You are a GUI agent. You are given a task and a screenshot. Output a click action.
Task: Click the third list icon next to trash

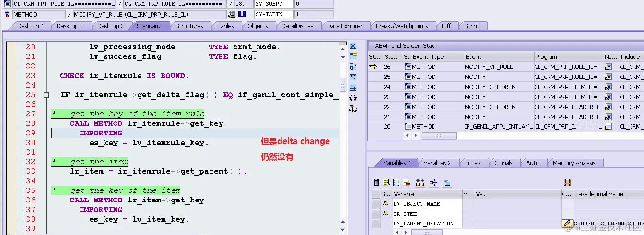397,182
